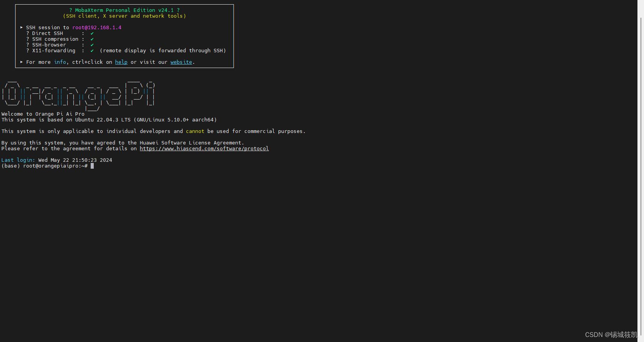Click the 'SSH-browser' line label
Image resolution: width=644 pixels, height=342 pixels.
point(49,45)
